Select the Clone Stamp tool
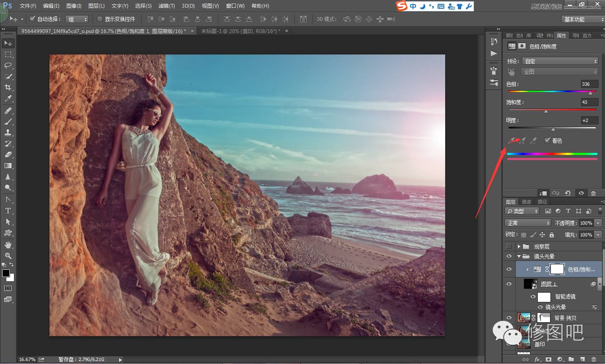Screen dimensions: 605x364 tap(8, 133)
